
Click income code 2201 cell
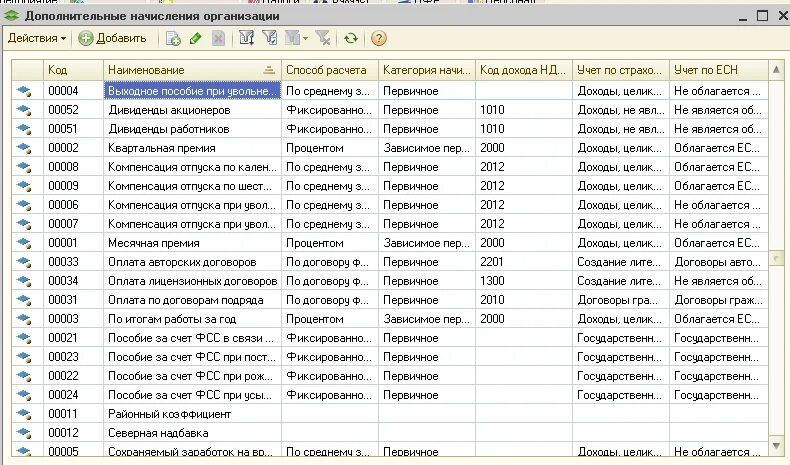coord(523,262)
